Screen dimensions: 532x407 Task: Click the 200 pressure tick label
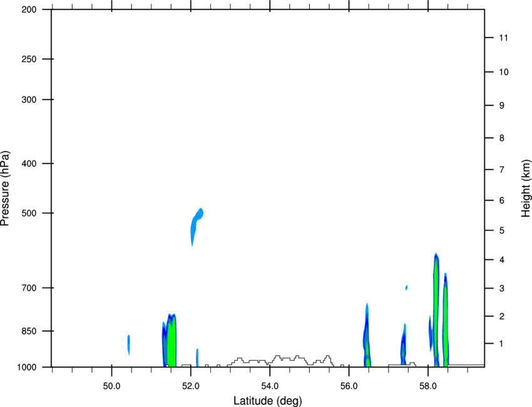click(x=29, y=9)
